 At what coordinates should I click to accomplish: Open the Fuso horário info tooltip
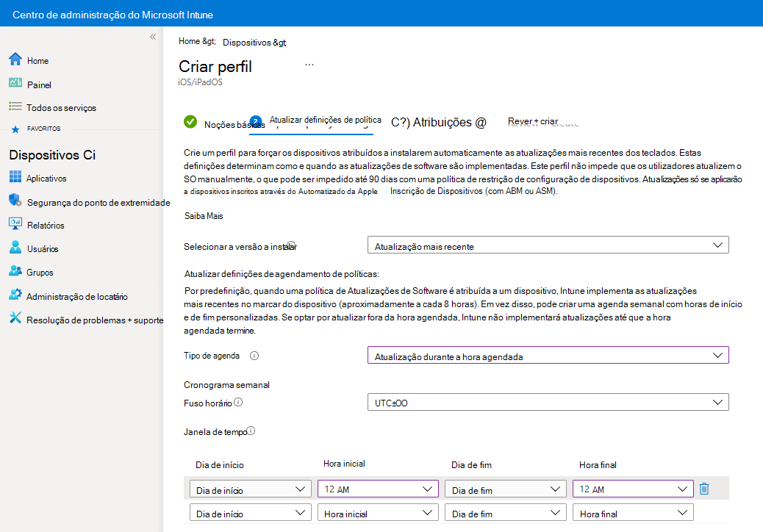[238, 400]
